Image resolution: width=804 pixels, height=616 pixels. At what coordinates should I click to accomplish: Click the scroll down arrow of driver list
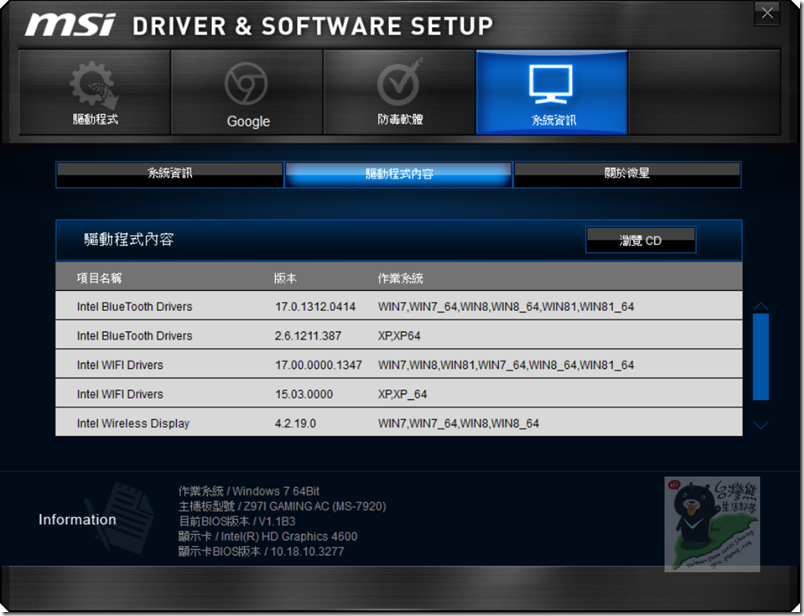[761, 425]
